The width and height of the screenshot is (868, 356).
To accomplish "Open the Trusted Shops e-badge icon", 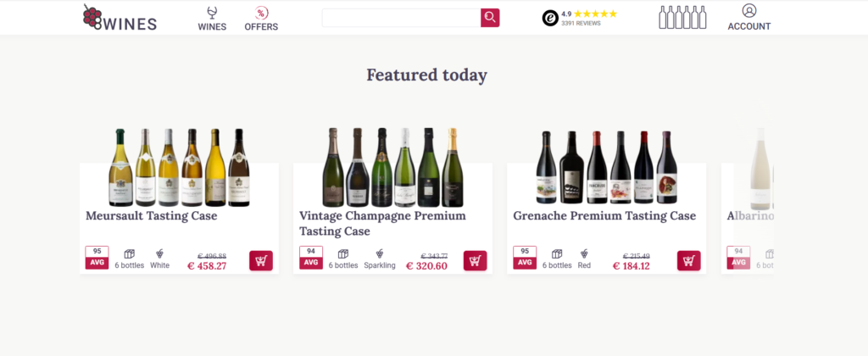I will pos(550,19).
